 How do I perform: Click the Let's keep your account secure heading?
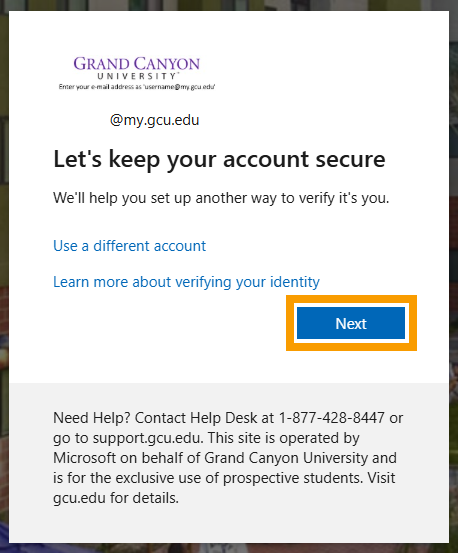coord(219,159)
